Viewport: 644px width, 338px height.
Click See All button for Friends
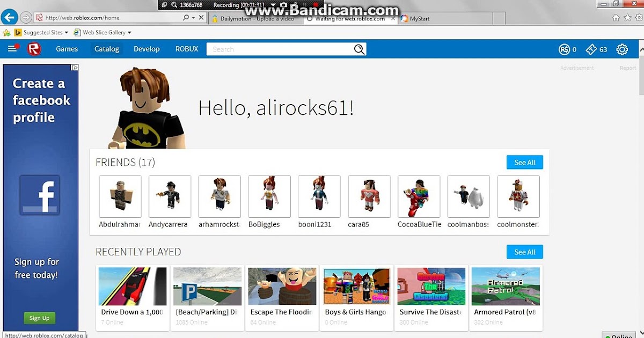pyautogui.click(x=525, y=163)
